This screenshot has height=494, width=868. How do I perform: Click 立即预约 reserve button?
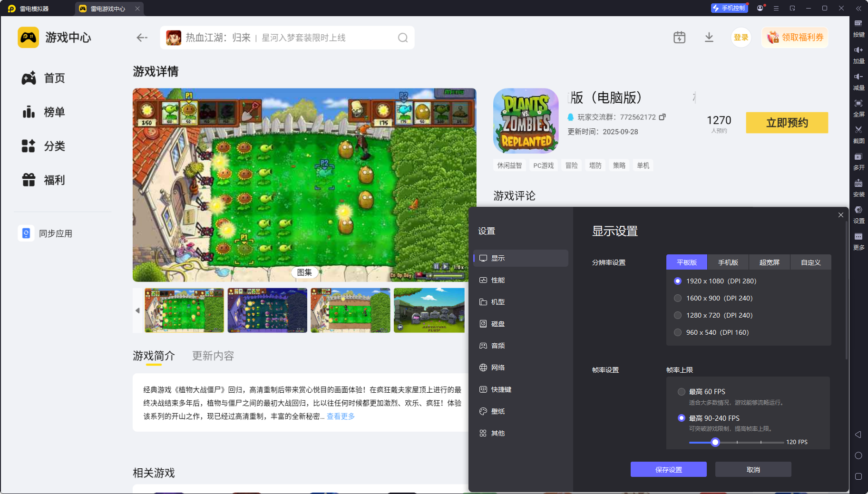(x=787, y=123)
